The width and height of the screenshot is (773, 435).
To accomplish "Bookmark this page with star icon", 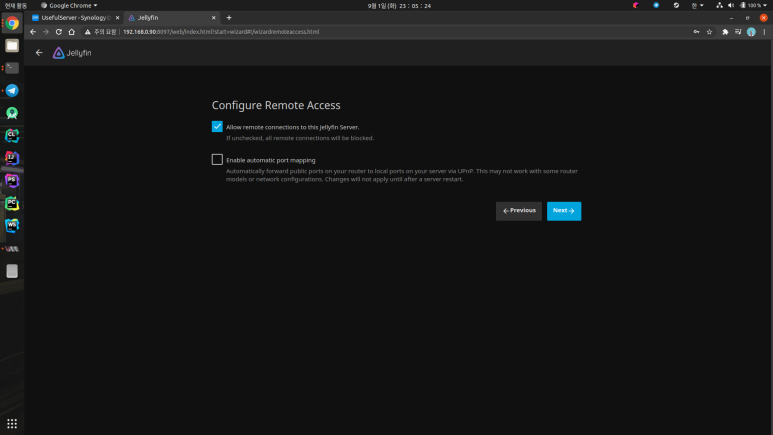I will click(709, 32).
